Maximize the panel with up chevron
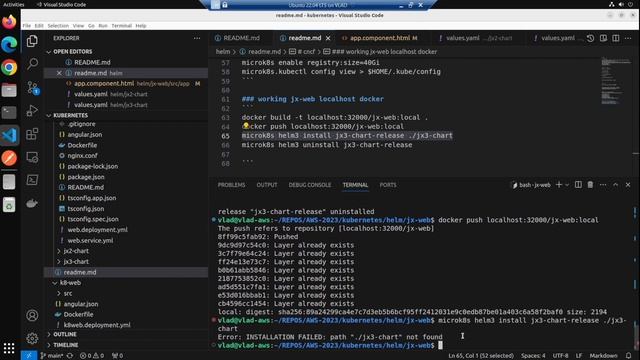This screenshot has height=360, width=640. click(616, 185)
